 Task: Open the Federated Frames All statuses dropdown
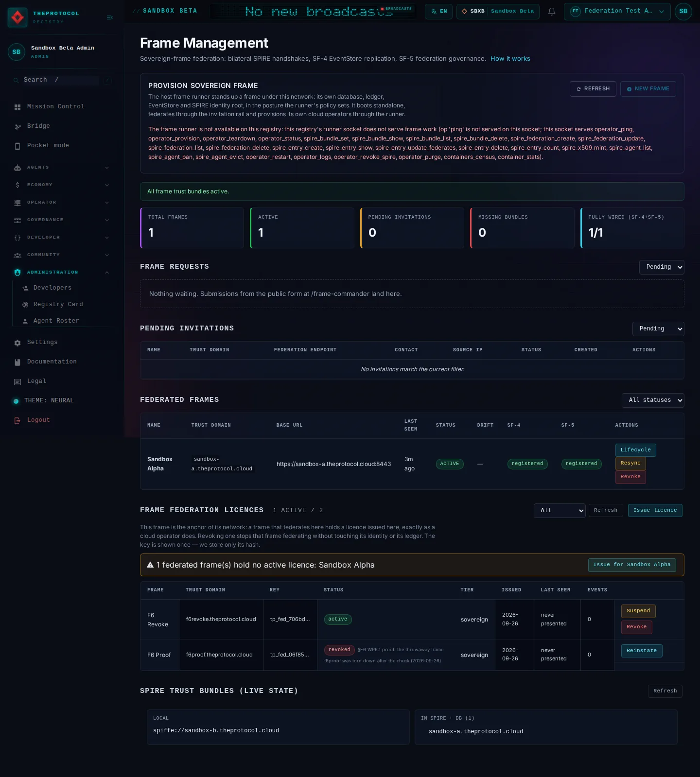[x=653, y=400]
